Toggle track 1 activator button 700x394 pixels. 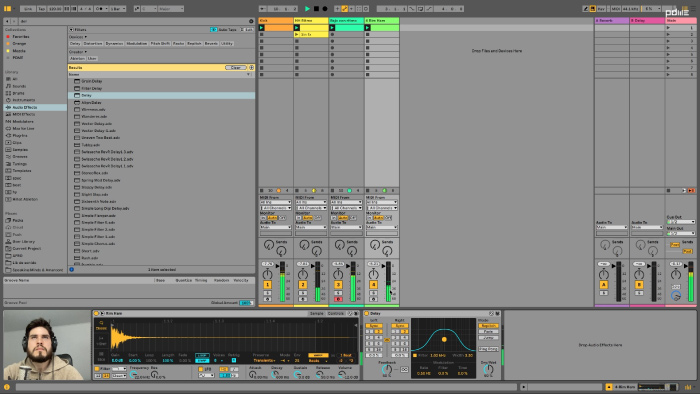(267, 285)
